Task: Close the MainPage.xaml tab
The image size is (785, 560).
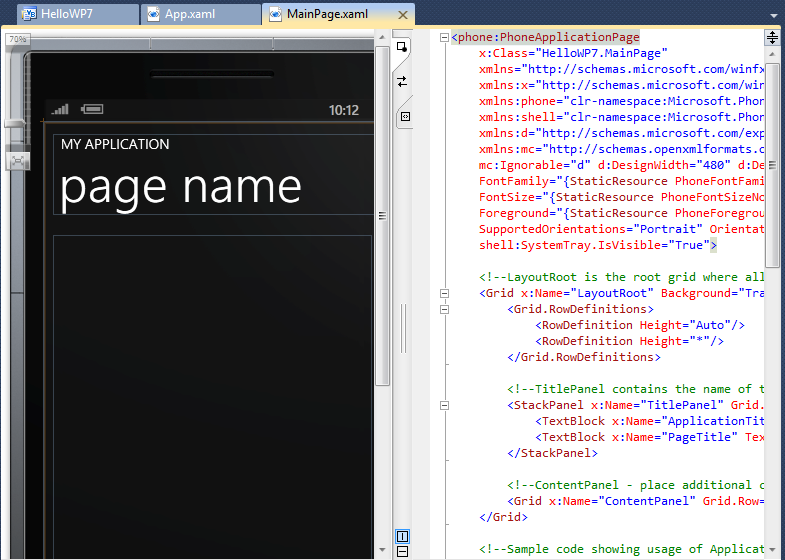Action: 402,15
